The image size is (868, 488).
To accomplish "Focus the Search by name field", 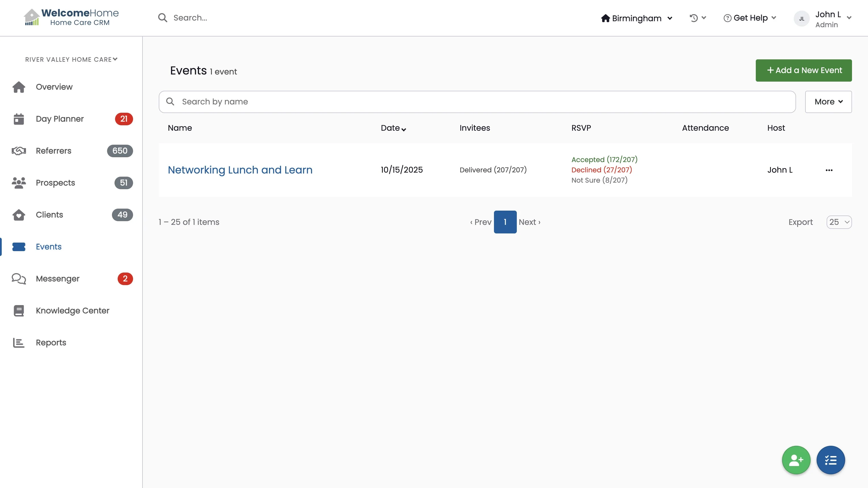I will coord(477,102).
